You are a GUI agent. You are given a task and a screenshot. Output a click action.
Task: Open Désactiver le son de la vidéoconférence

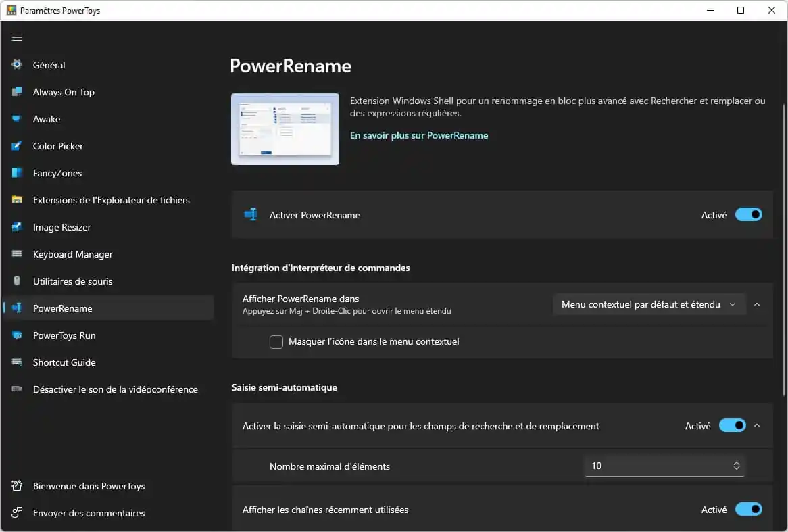[x=109, y=389]
